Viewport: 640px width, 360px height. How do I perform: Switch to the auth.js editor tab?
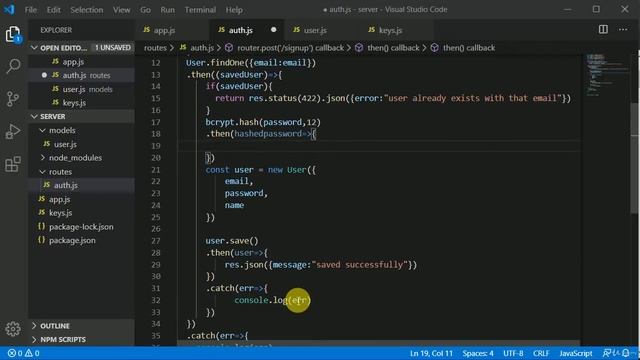247,30
